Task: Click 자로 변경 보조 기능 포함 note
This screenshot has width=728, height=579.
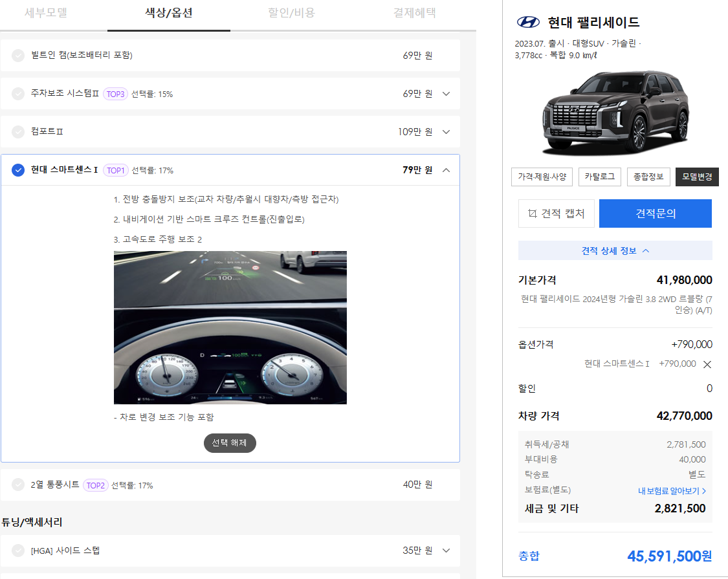Action: (x=164, y=417)
